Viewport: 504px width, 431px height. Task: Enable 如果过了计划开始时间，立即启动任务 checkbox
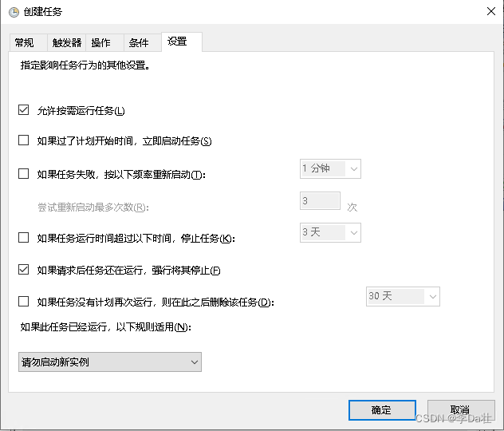23,140
